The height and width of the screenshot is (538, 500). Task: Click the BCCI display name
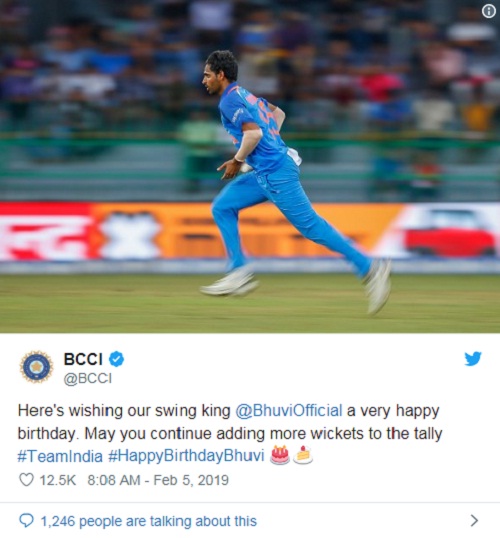click(x=83, y=359)
